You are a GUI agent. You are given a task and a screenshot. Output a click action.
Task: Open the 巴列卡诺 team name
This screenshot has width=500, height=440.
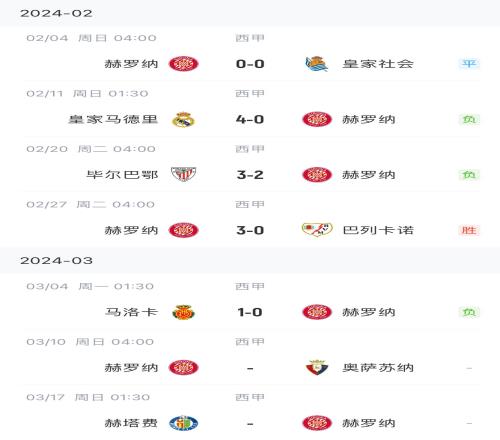coord(378,230)
